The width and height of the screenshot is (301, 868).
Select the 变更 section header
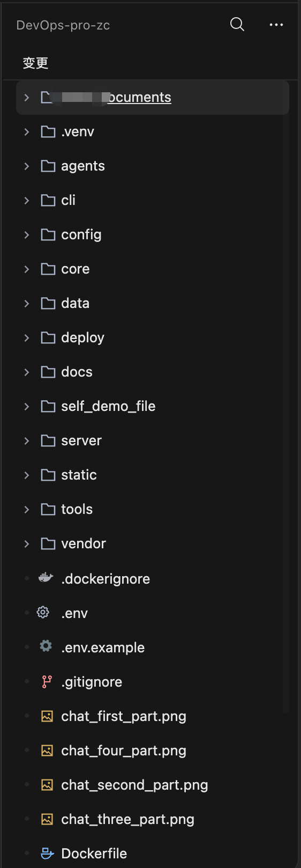[35, 63]
